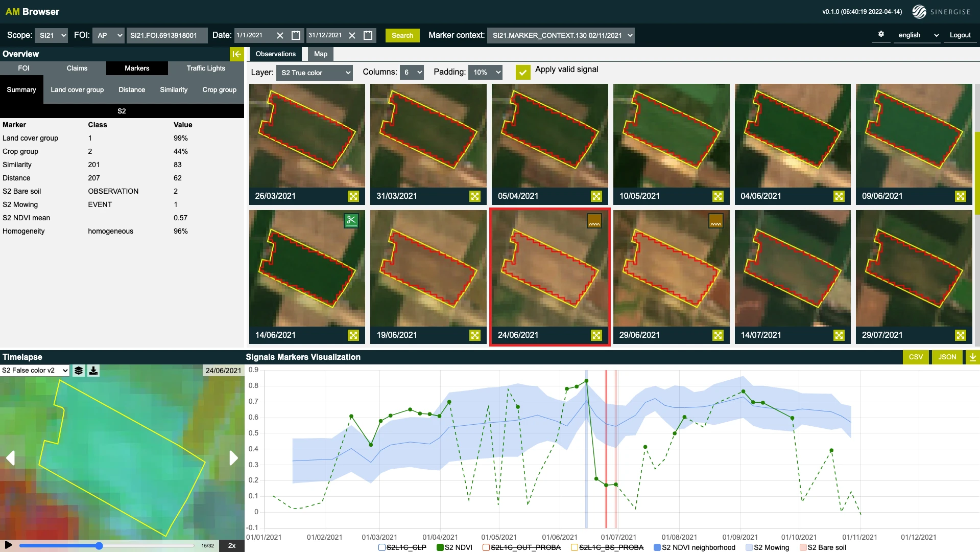Open the layers icon in Timelapse panel
Image resolution: width=980 pixels, height=552 pixels.
pos(79,371)
